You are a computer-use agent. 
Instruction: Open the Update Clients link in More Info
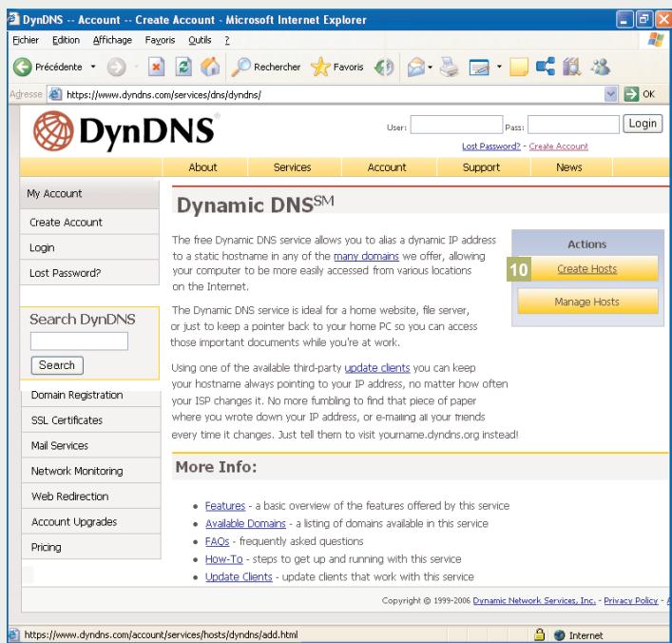(239, 577)
